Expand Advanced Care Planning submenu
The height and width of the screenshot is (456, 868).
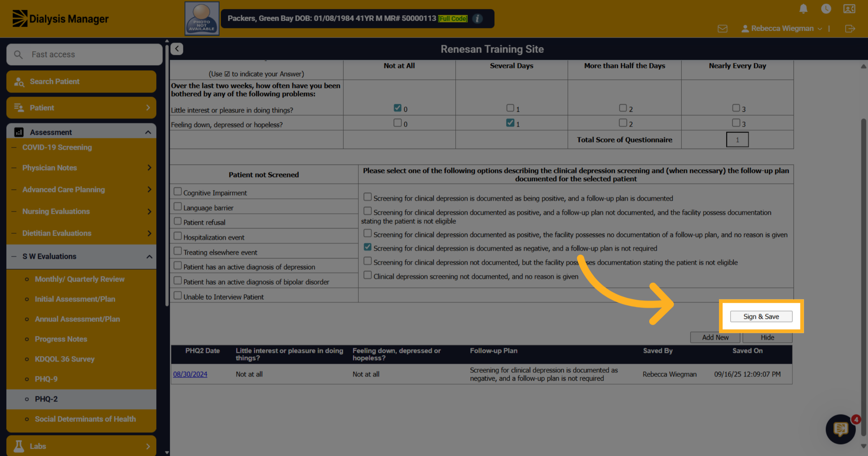pyautogui.click(x=149, y=189)
